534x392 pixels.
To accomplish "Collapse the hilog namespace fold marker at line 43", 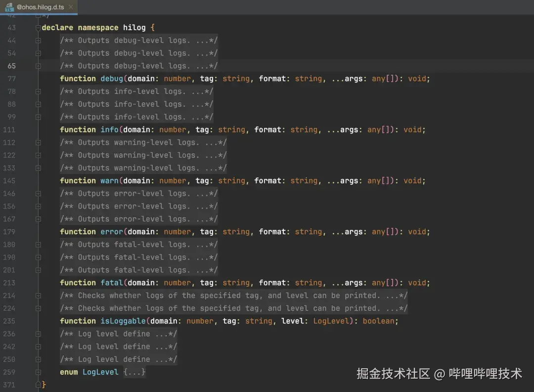I will [x=38, y=28].
